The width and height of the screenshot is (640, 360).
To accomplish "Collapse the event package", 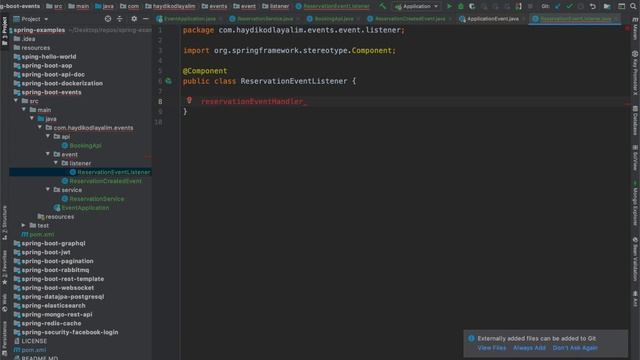I will tap(48, 154).
